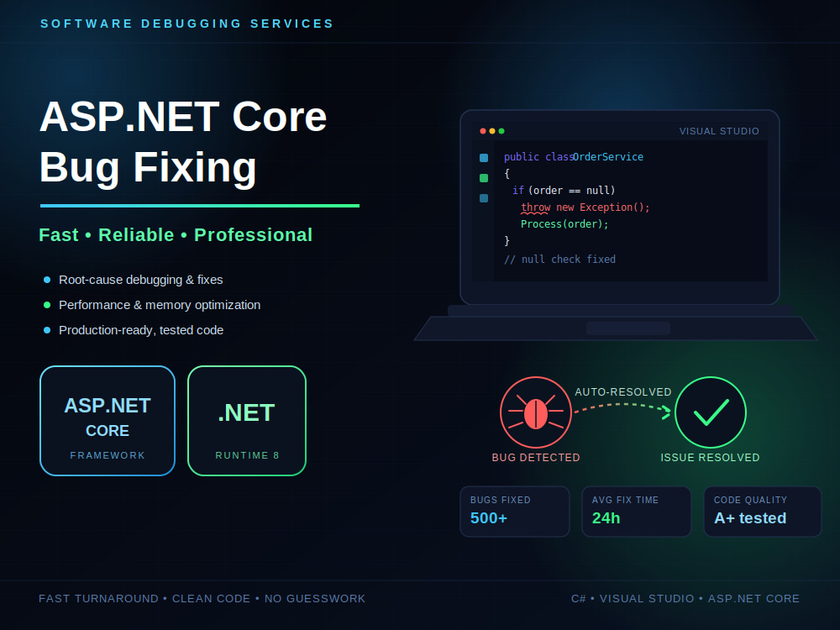Viewport: 840px width, 630px height.
Task: Click the ASP.NET Core Bug Fixing headline
Action: (183, 142)
